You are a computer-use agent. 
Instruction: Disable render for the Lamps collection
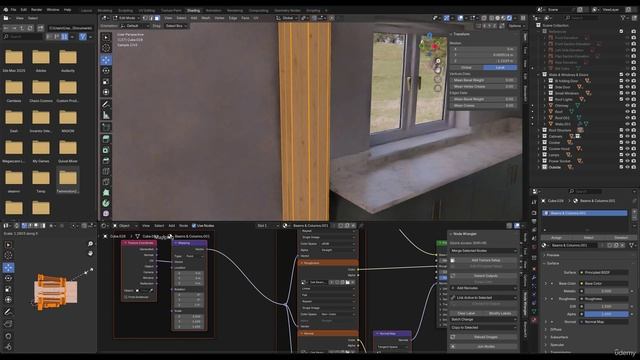pos(634,155)
